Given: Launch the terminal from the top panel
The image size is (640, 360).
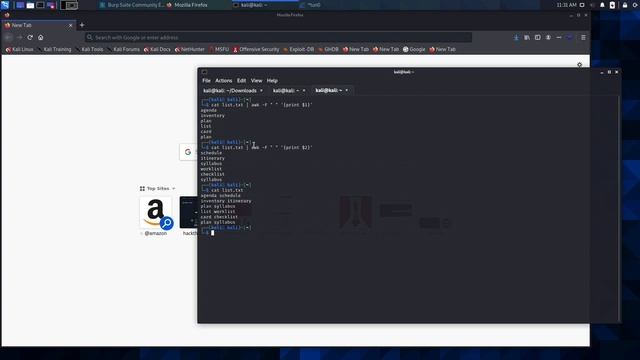Looking at the screenshot, I should [x=40, y=5].
